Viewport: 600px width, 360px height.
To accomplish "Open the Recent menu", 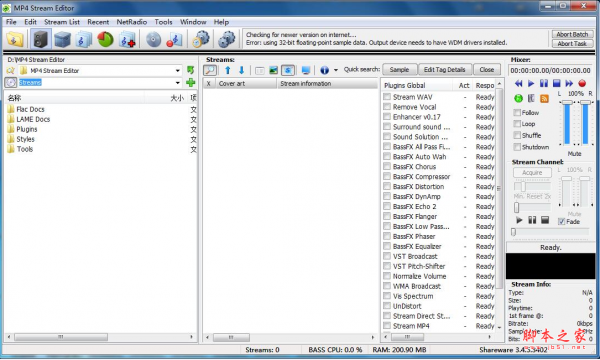I will (x=98, y=22).
